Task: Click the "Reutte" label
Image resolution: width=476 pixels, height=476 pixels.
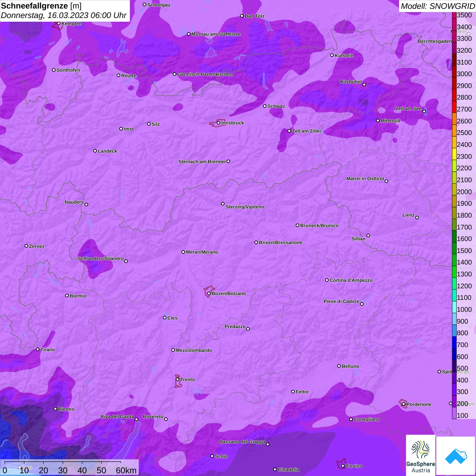Action: click(129, 75)
